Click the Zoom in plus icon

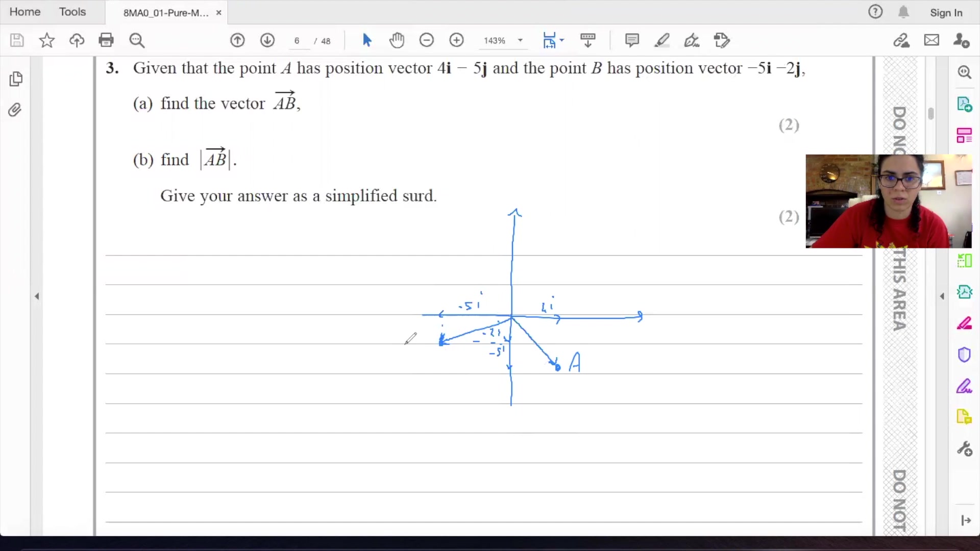[456, 40]
